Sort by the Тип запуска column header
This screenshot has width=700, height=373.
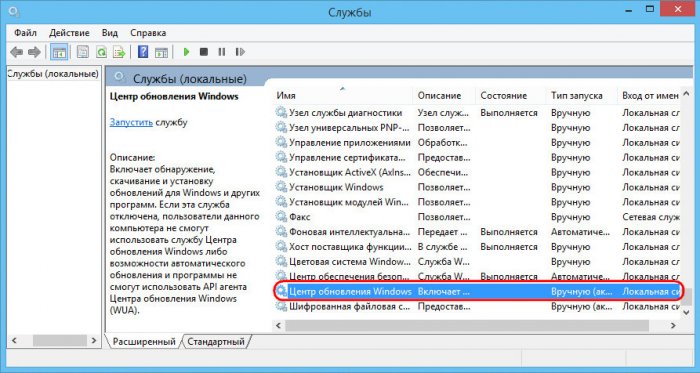tap(582, 95)
